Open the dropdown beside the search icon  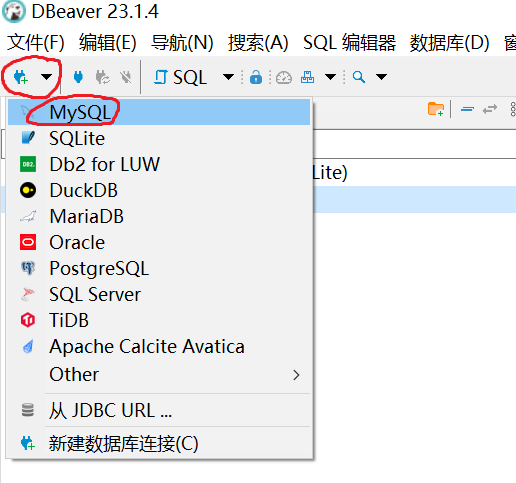click(x=381, y=77)
